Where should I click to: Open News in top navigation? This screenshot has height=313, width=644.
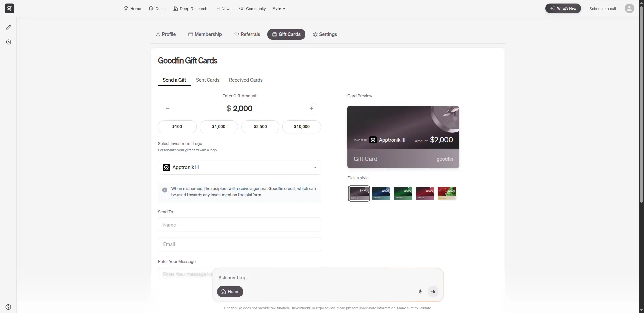pyautogui.click(x=223, y=9)
